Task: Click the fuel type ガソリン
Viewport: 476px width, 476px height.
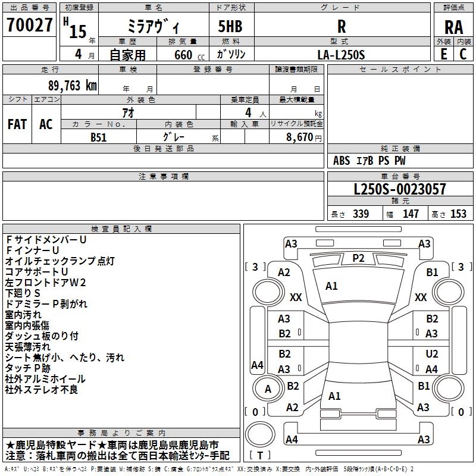Action: (231, 54)
